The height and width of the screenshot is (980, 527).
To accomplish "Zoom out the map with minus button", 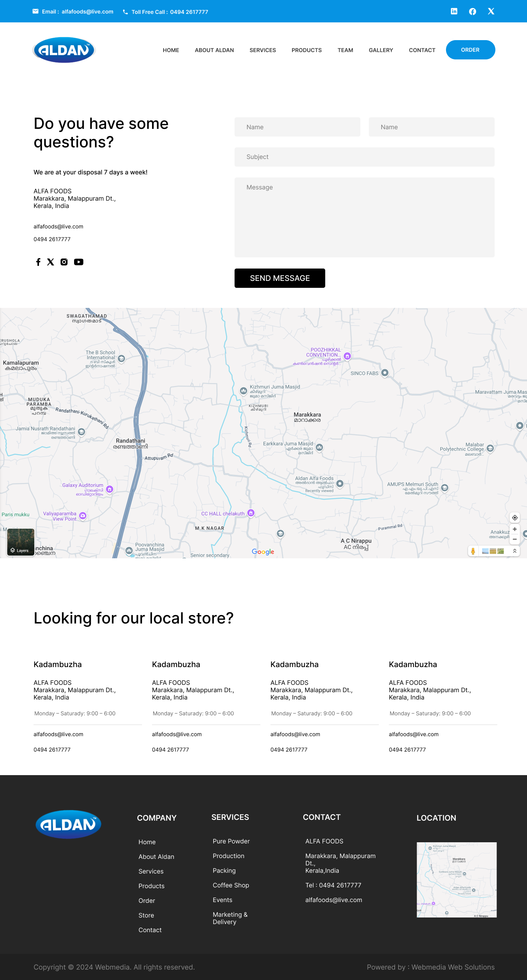I will pos(515,539).
